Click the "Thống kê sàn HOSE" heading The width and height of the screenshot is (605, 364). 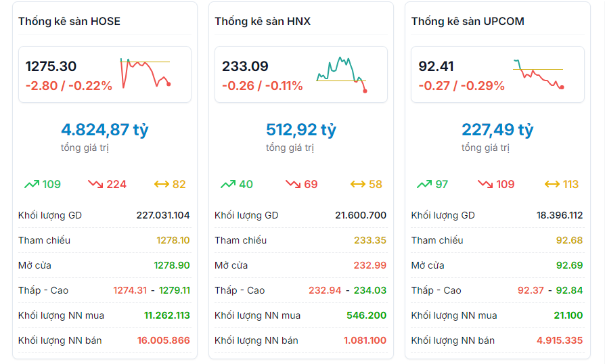[69, 21]
